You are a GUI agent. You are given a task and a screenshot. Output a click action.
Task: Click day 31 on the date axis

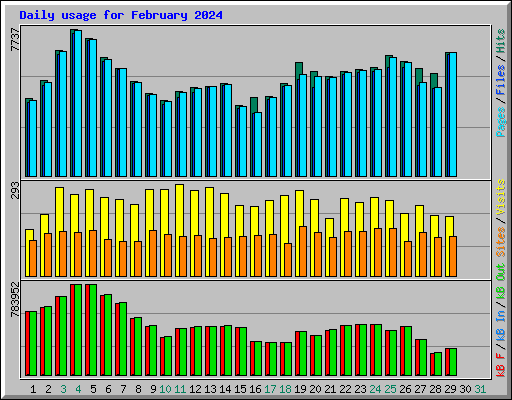tap(480, 389)
